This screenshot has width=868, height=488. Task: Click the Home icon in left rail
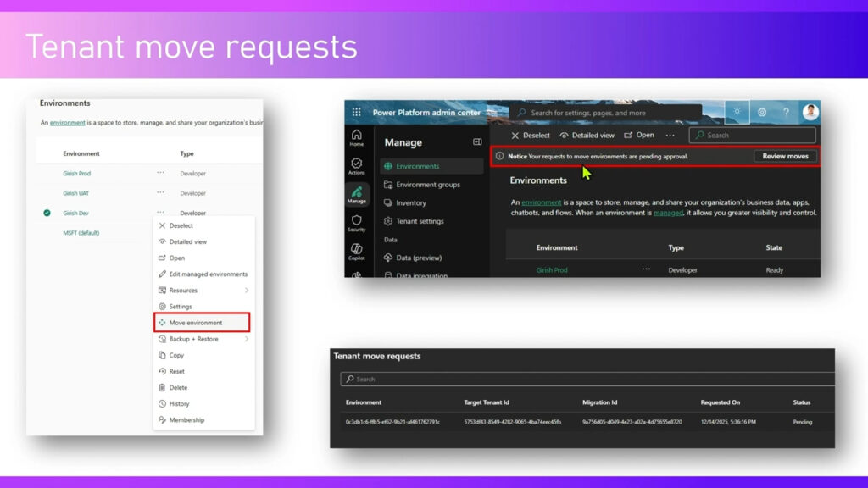click(x=356, y=137)
